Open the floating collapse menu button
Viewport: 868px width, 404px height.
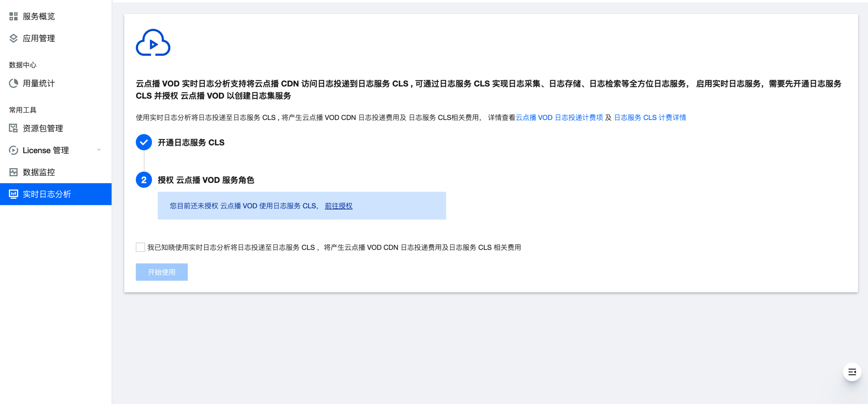coord(852,372)
